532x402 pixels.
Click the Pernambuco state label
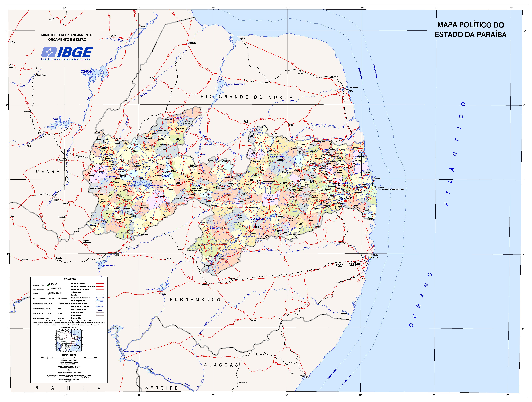tap(195, 300)
